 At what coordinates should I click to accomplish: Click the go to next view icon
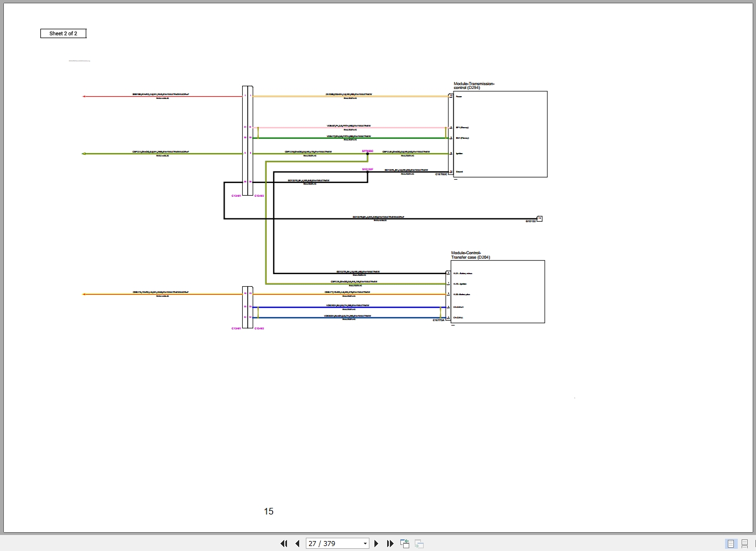tap(419, 543)
